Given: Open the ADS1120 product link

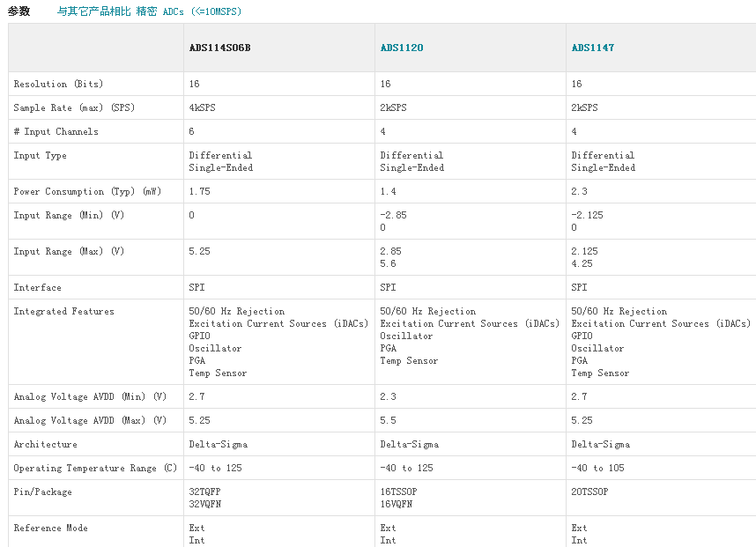Looking at the screenshot, I should 401,48.
